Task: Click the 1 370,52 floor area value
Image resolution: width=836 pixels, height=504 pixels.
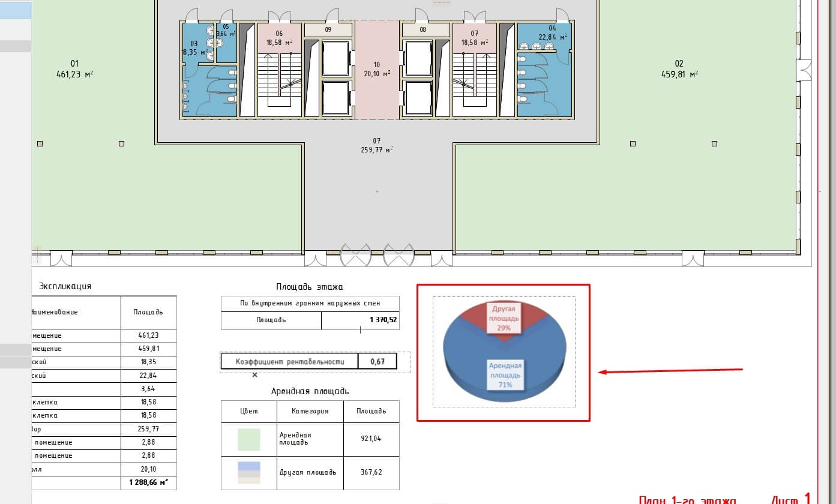Action: (384, 320)
